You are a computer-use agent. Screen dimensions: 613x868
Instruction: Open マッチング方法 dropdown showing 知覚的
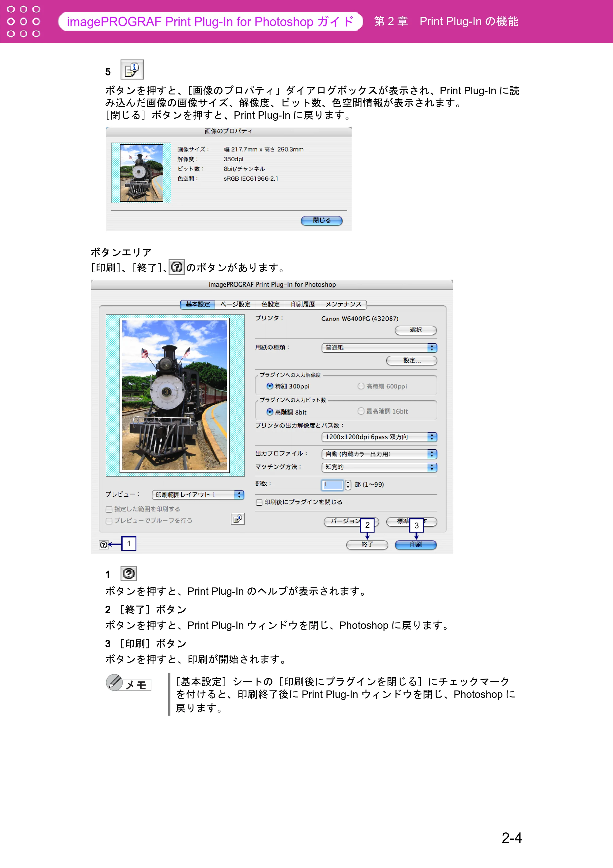pos(379,467)
